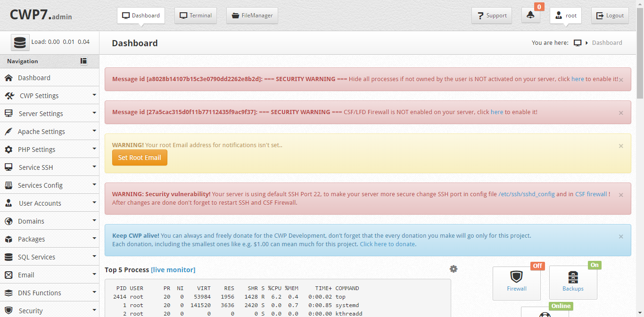The image size is (644, 317).
Task: Click the feather icon for Apache Settings
Action: pos(8,132)
